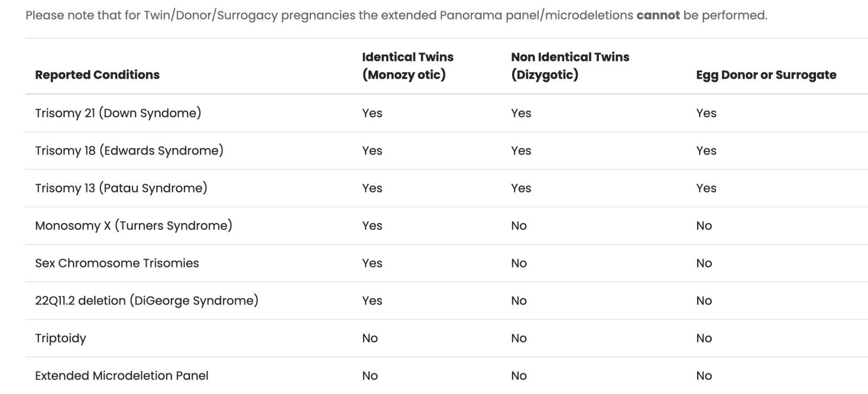Select the "Trisomy 13 (Patau Syndrome)" row label

pos(121,188)
